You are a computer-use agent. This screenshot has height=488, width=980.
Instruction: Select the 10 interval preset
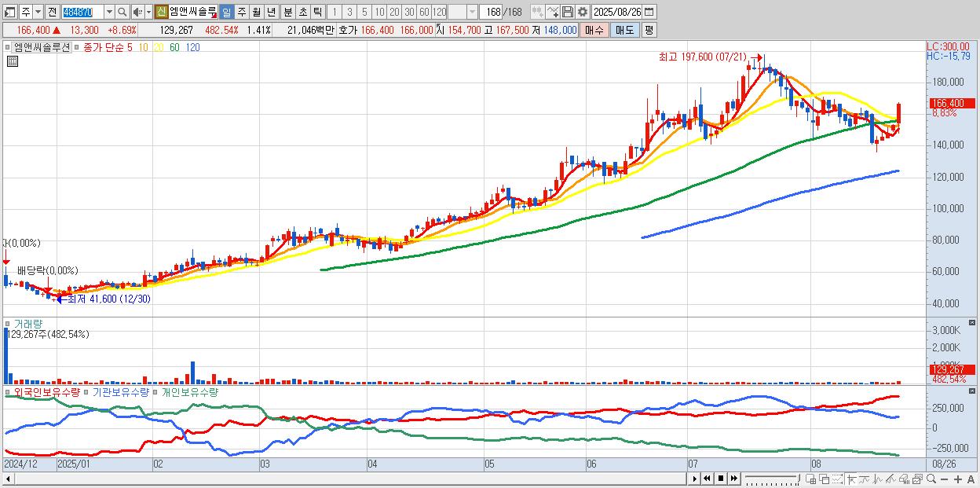[379, 12]
